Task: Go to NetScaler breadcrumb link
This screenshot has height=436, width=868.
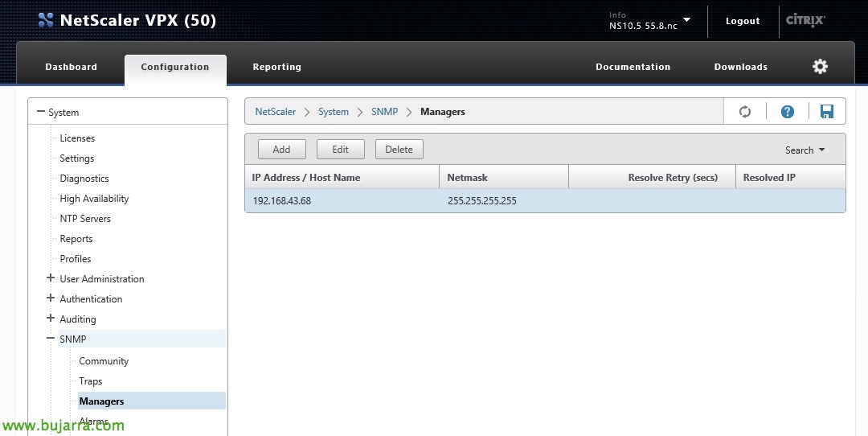Action: point(275,111)
